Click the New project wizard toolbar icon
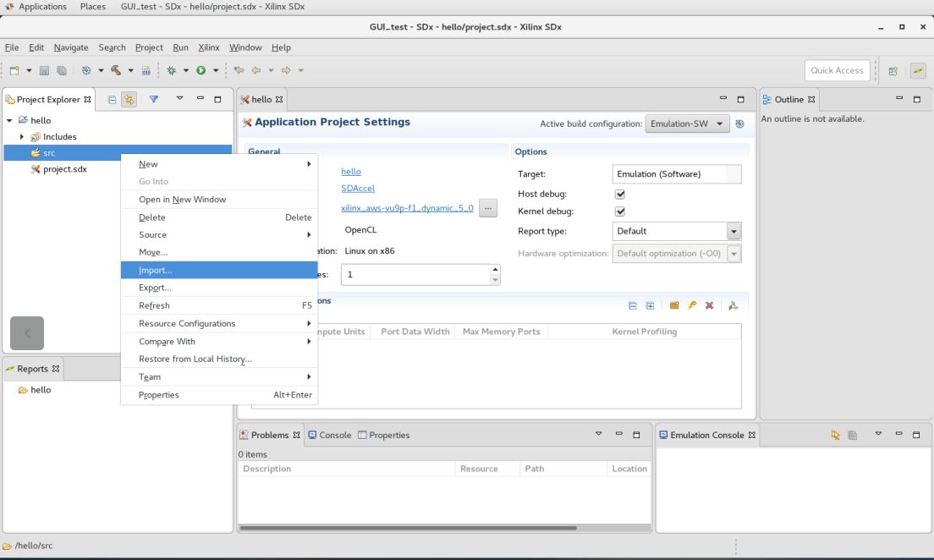Viewport: 934px width, 560px height. (14, 70)
